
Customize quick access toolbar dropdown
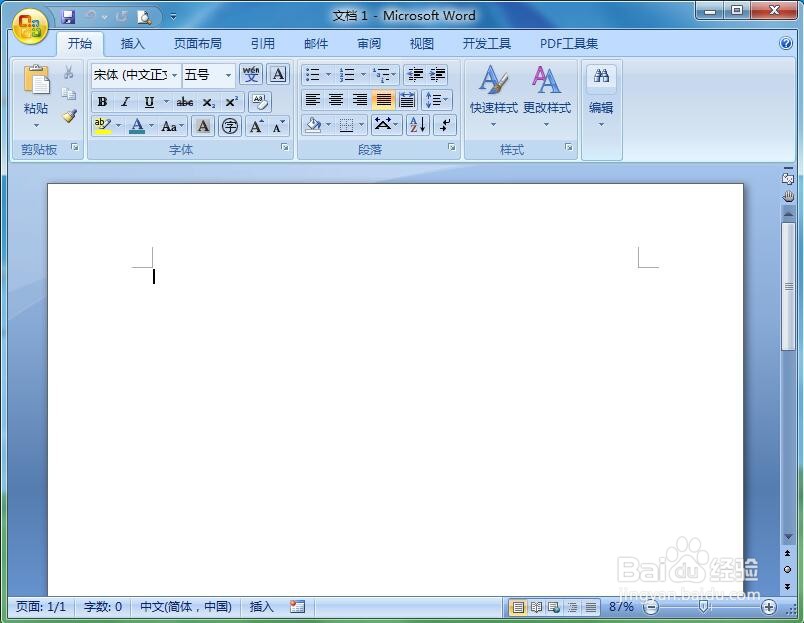[173, 17]
